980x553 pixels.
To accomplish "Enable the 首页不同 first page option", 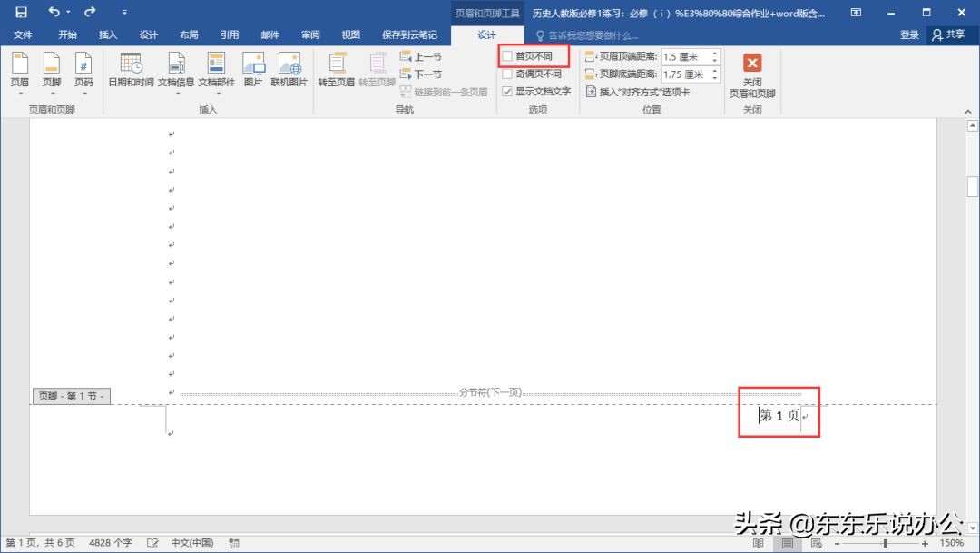I will click(x=506, y=55).
